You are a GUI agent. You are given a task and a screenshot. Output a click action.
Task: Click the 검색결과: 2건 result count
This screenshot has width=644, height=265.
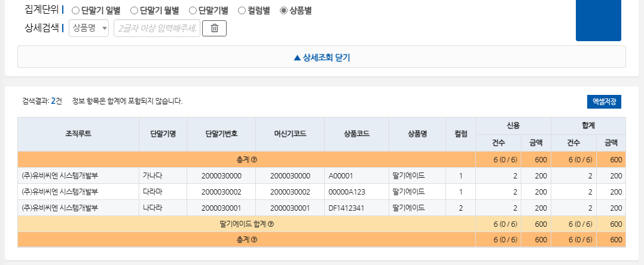(x=42, y=101)
